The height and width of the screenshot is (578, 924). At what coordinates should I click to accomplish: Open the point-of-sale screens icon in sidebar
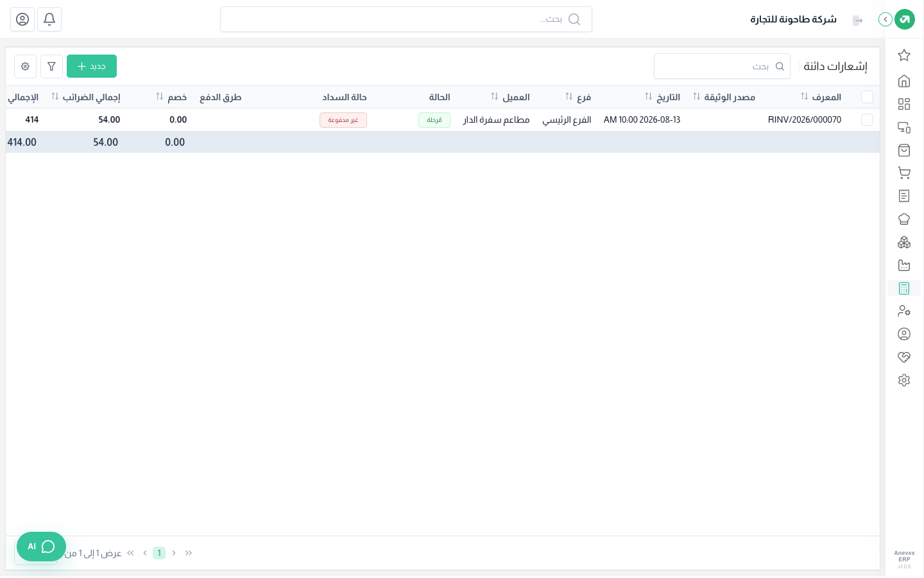click(904, 127)
